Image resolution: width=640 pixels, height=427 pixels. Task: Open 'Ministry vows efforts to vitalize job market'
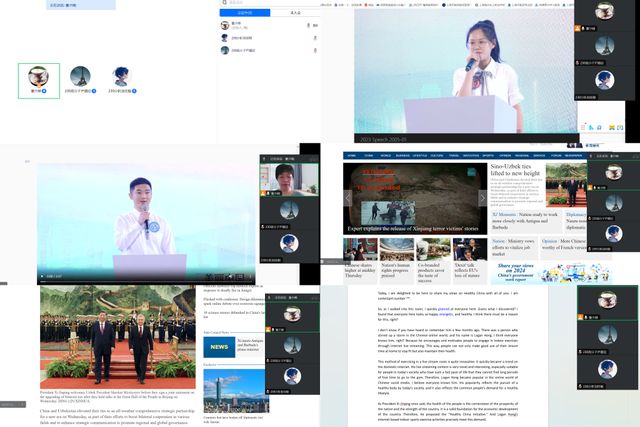[513, 247]
